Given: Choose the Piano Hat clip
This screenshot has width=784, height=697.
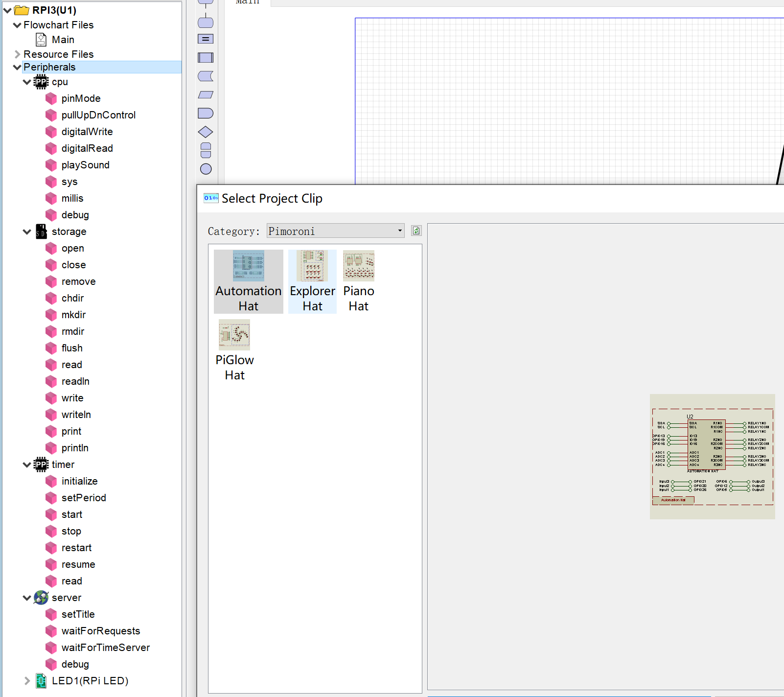Looking at the screenshot, I should click(x=359, y=281).
